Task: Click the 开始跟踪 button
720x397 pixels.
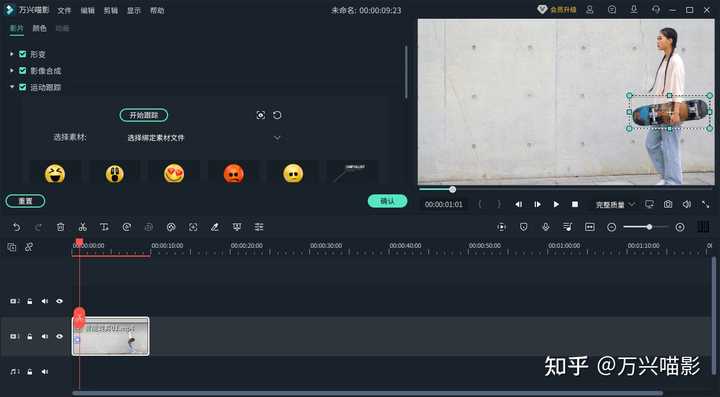Action: pyautogui.click(x=144, y=115)
